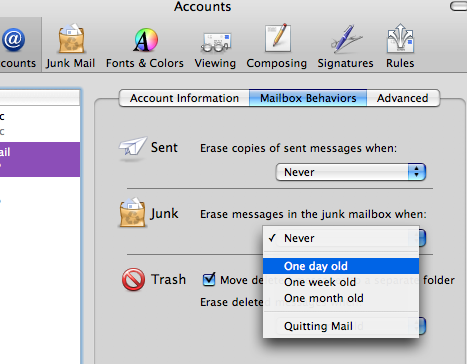Click the red Trash prohibited icon
The height and width of the screenshot is (364, 467).
[x=133, y=279]
